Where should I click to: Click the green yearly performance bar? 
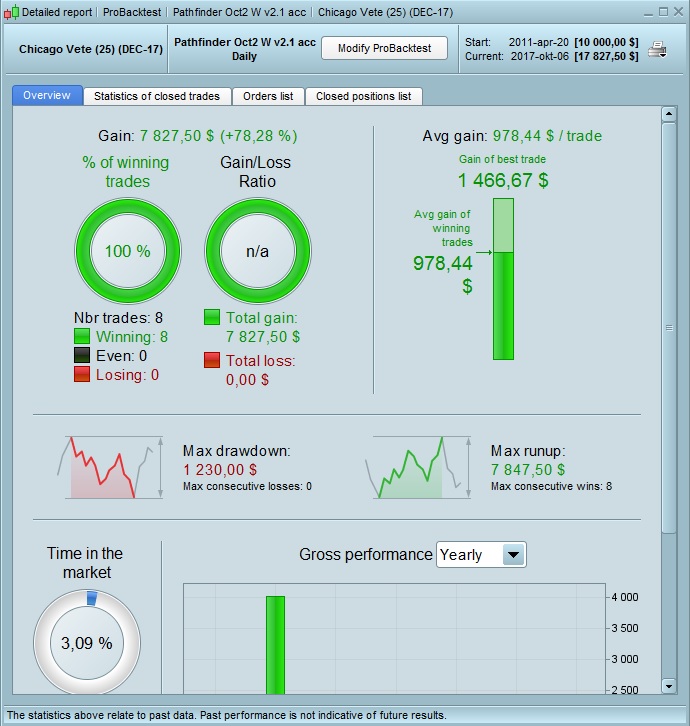(276, 645)
